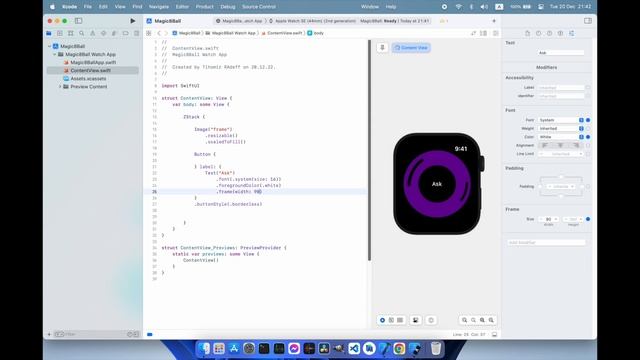Select Assets.xcassets in navigator

pyautogui.click(x=88, y=78)
